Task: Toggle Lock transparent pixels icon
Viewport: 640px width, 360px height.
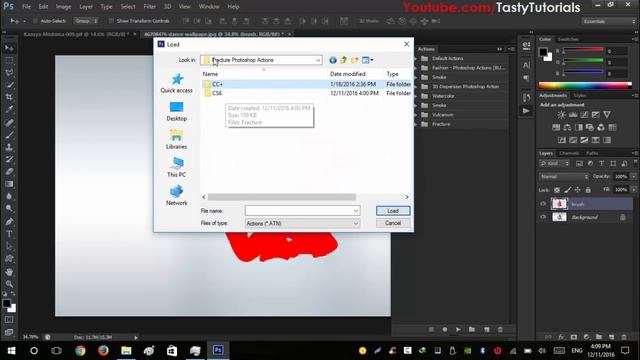Action: click(557, 190)
